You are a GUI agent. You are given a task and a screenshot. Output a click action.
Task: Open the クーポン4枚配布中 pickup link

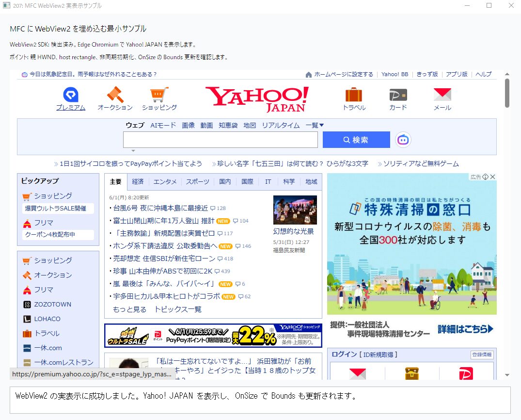(x=59, y=235)
